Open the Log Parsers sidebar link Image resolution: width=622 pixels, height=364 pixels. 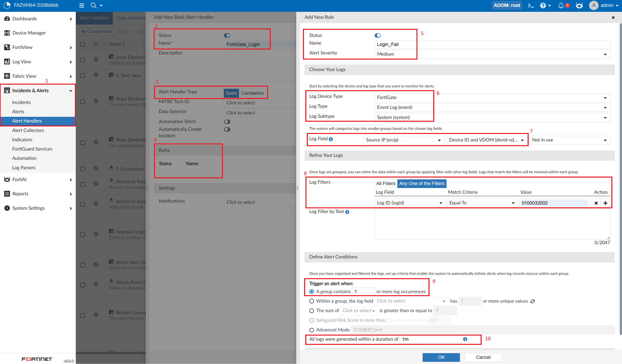coord(24,168)
